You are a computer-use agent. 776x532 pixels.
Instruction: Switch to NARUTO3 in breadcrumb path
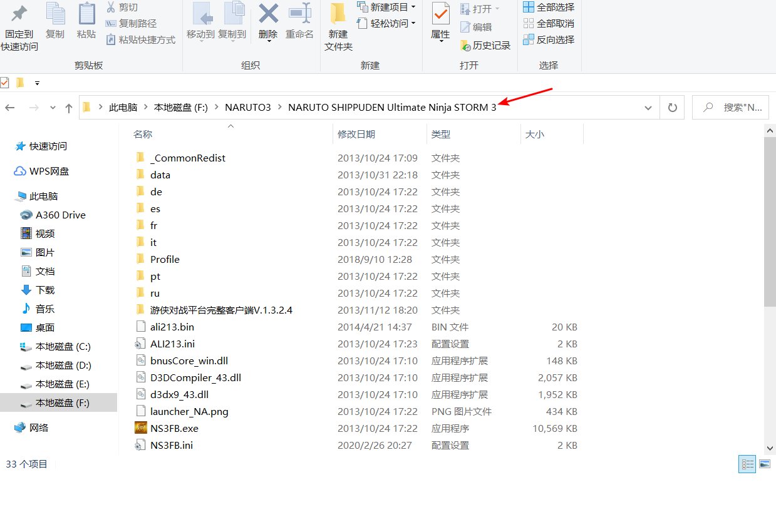pyautogui.click(x=247, y=107)
